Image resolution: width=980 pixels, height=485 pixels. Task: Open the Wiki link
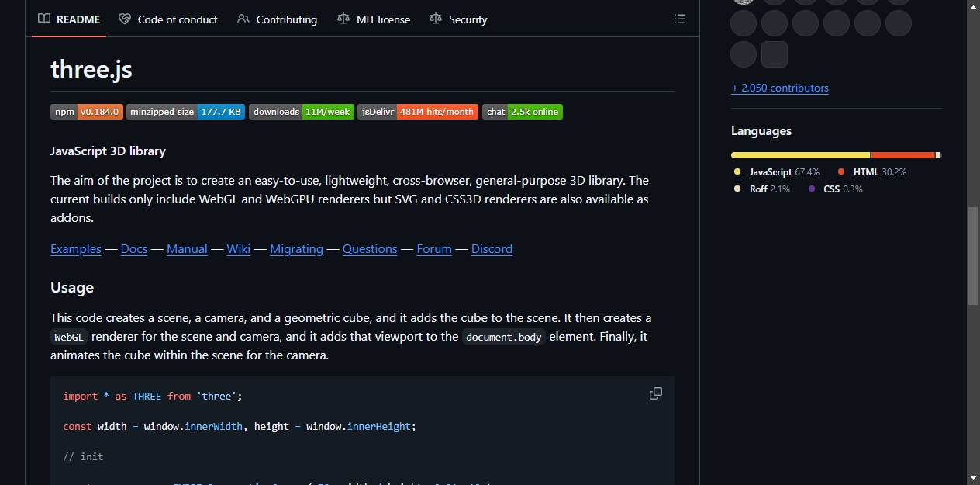[239, 249]
